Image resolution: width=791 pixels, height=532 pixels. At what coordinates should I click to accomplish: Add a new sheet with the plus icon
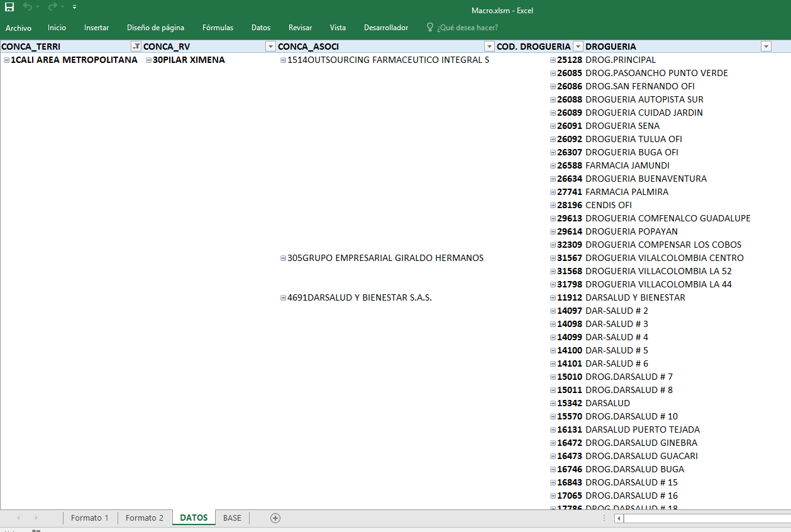(275, 518)
